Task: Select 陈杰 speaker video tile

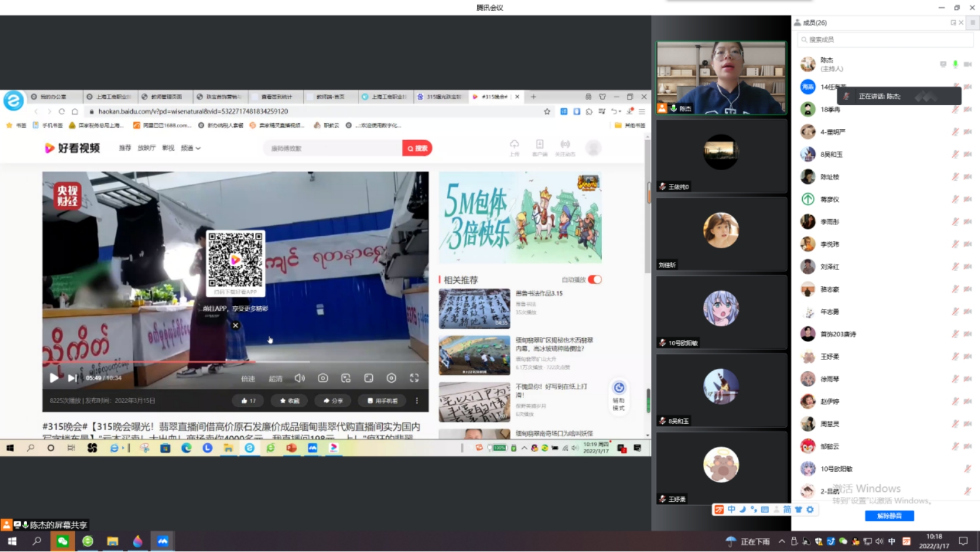Action: pyautogui.click(x=721, y=78)
